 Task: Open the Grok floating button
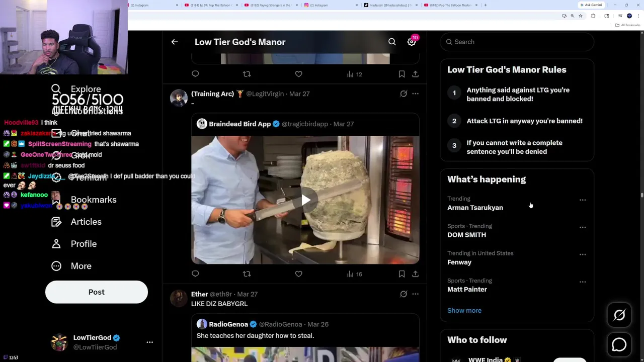pyautogui.click(x=619, y=315)
